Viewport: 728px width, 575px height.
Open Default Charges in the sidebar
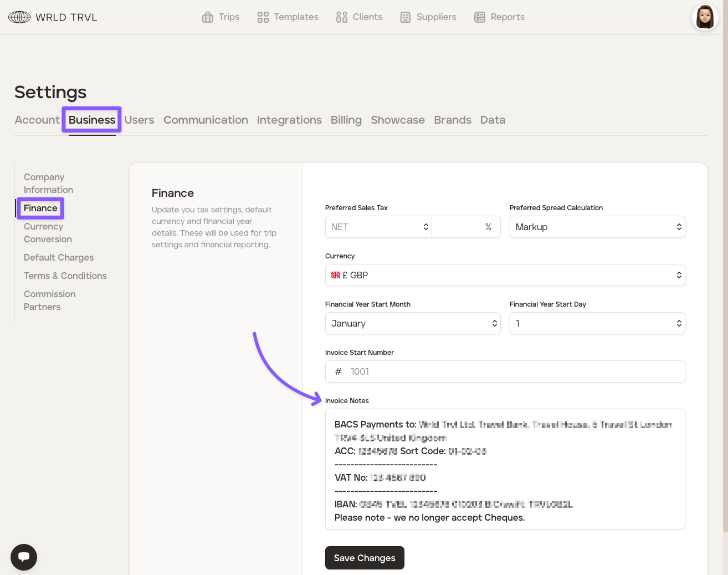[x=59, y=257]
